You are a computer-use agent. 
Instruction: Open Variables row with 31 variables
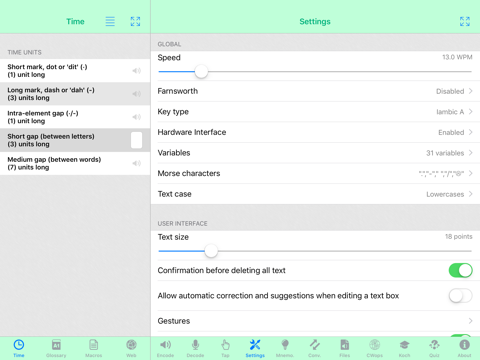315,153
